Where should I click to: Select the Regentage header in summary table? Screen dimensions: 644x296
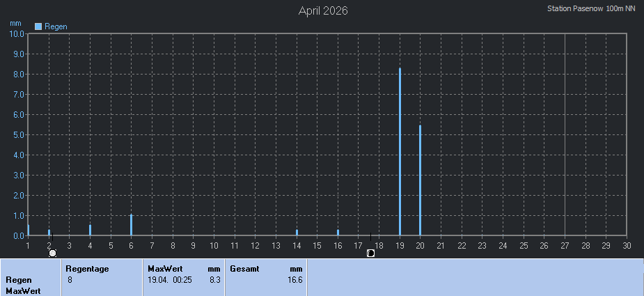[x=86, y=269]
